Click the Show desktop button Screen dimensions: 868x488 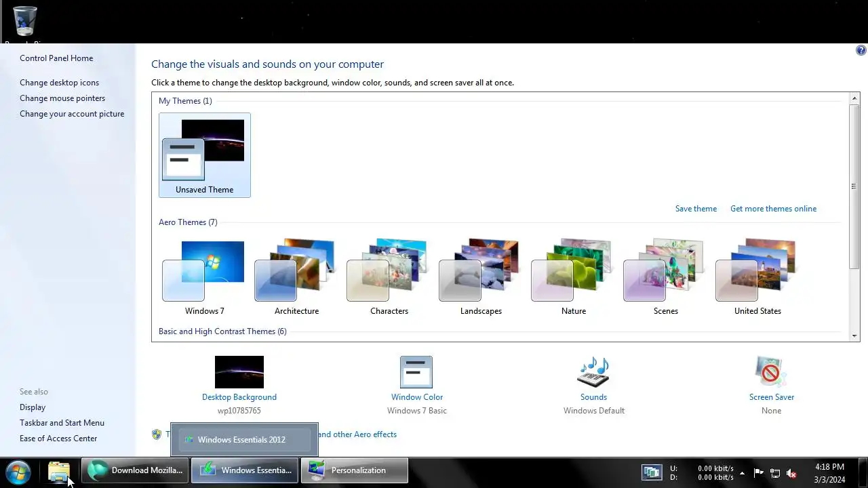(863, 472)
